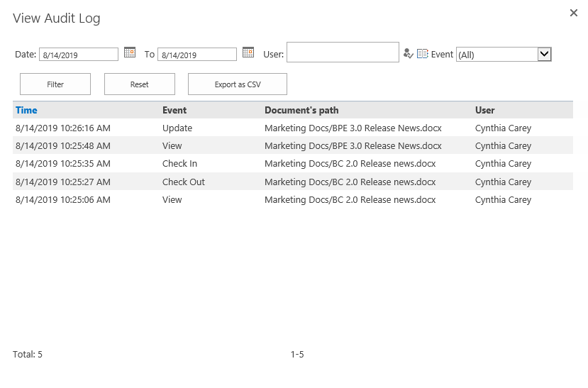The height and width of the screenshot is (388, 588).
Task: Sort by the Time column header
Action: coord(26,110)
